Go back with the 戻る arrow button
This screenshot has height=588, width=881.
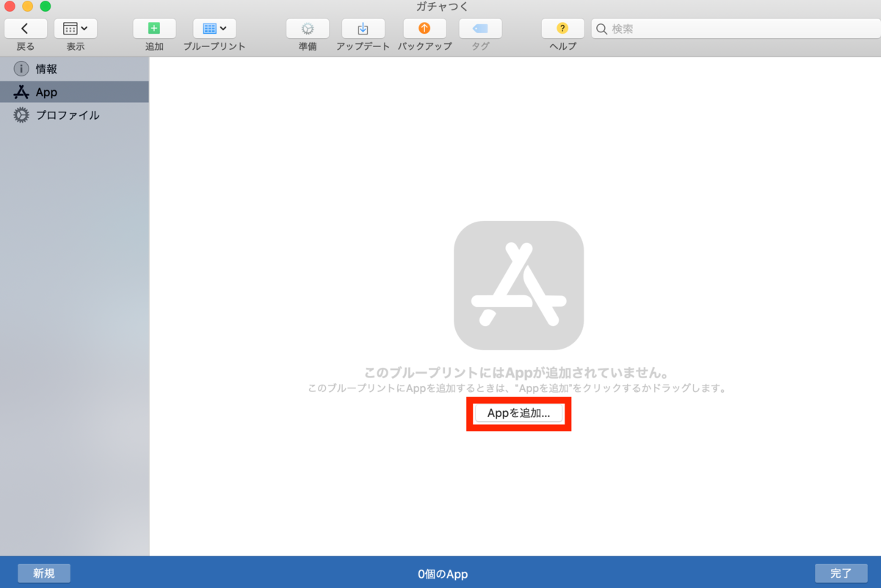[26, 29]
